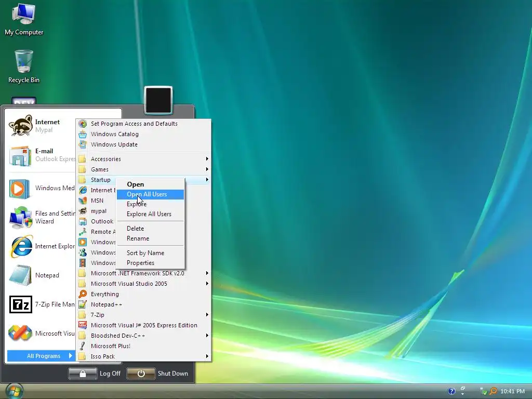The height and width of the screenshot is (399, 532).
Task: Expand the Startup folder entry
Action: point(143,180)
